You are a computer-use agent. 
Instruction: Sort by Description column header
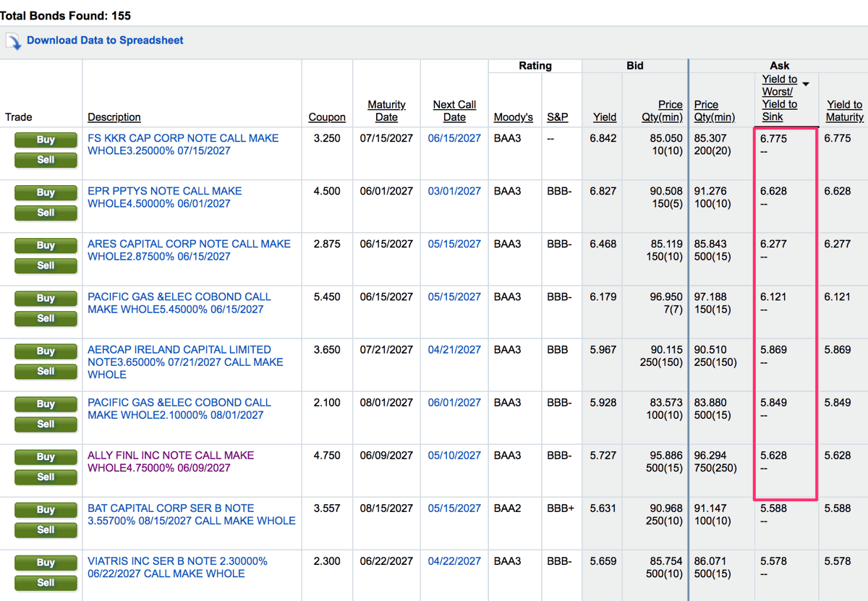click(x=114, y=117)
